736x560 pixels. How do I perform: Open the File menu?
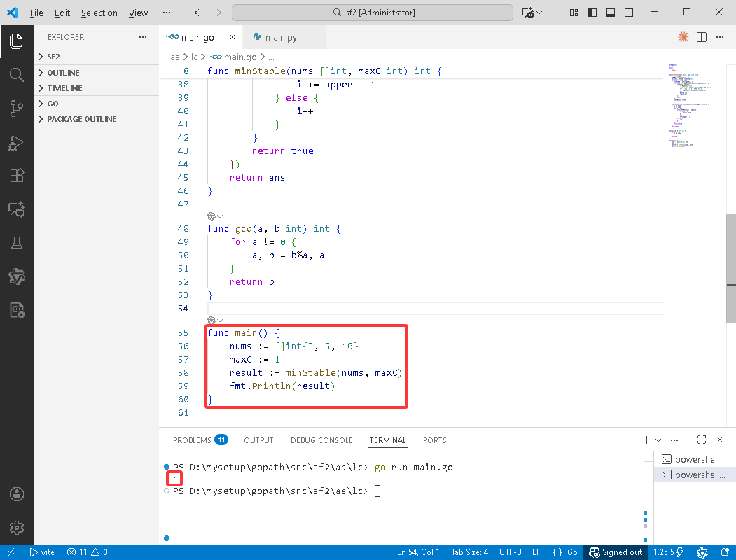[x=36, y=13]
